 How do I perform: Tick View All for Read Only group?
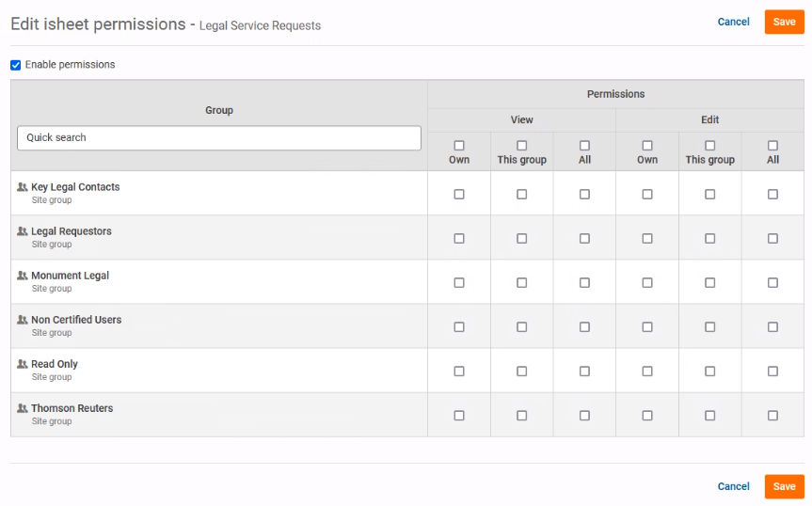[584, 371]
